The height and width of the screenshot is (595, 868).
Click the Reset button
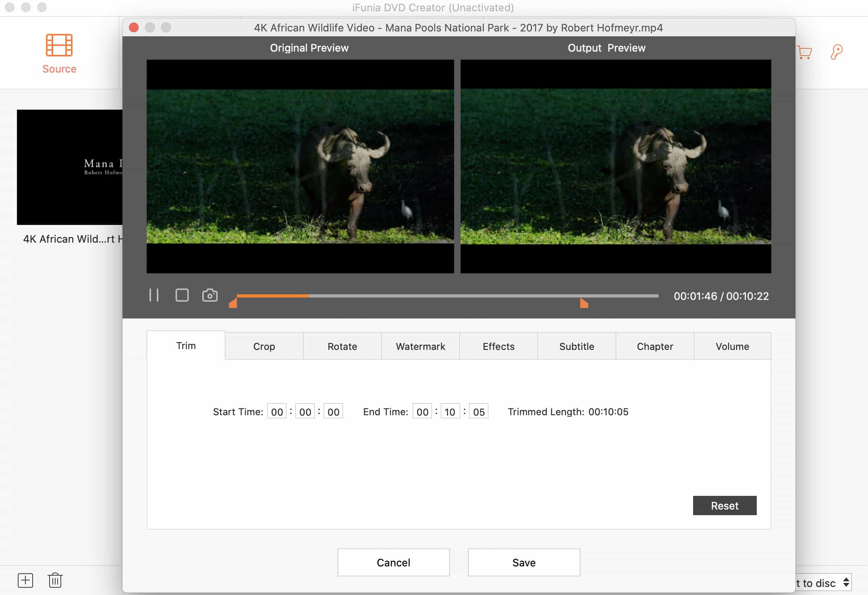(725, 506)
